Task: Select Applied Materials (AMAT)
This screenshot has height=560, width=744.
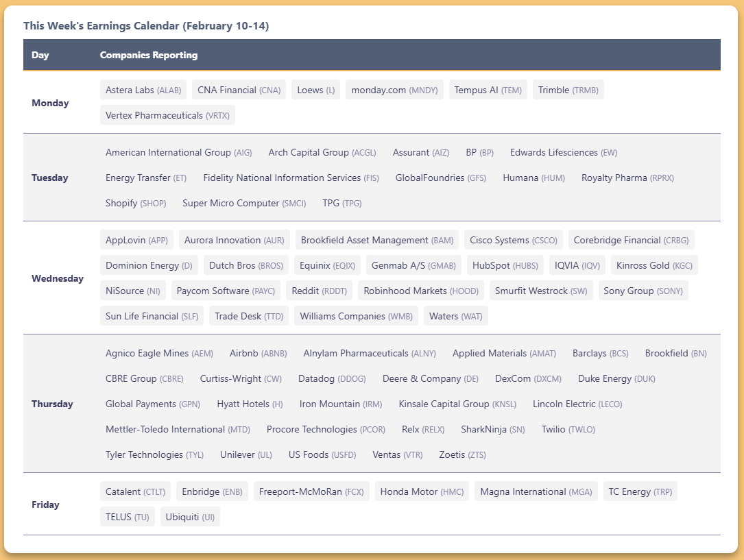Action: pyautogui.click(x=505, y=353)
